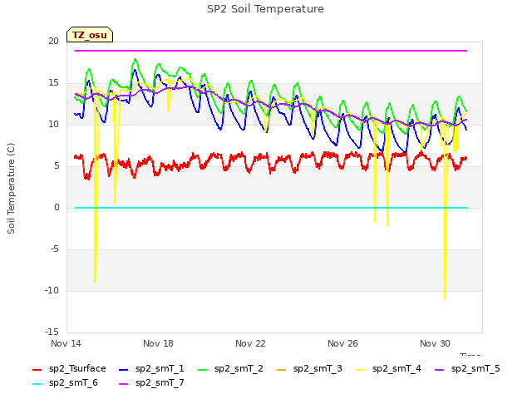Click the 0 y-axis tick label
This screenshot has width=532, height=399.
click(57, 208)
